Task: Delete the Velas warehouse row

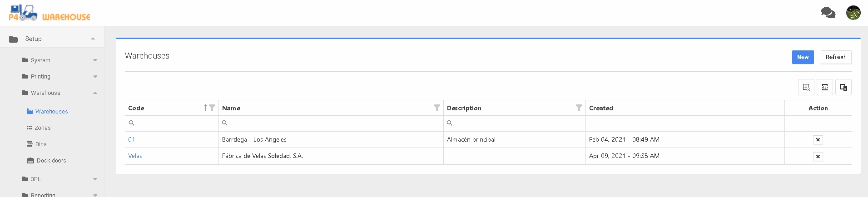Action: [x=818, y=157]
